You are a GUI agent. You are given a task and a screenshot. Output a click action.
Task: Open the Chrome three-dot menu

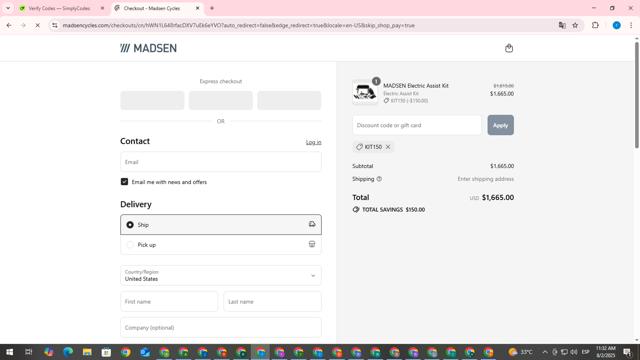click(631, 25)
